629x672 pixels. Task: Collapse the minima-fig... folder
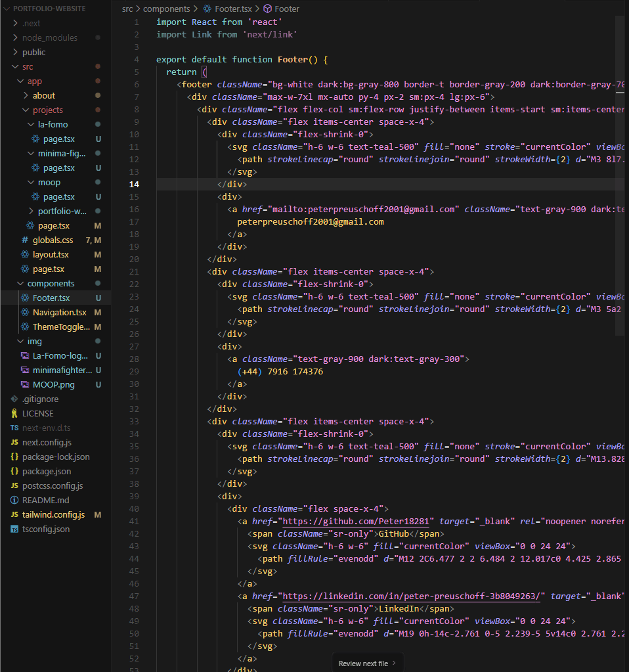[x=31, y=153]
